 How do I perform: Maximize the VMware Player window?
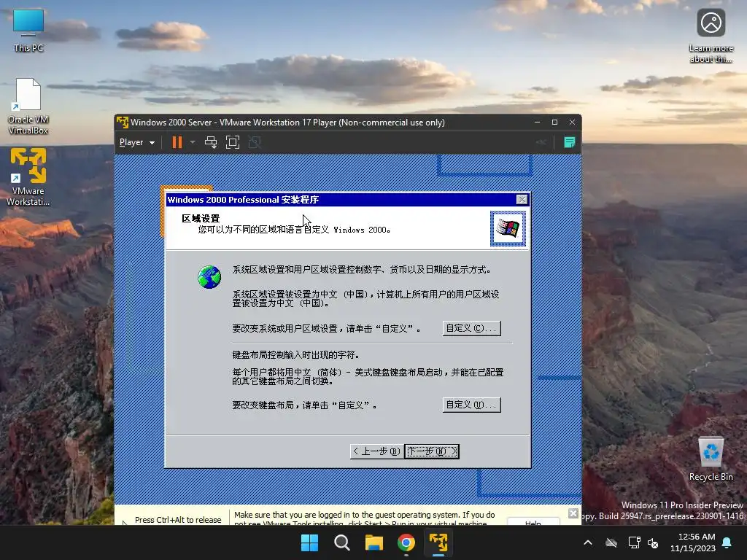coord(554,122)
